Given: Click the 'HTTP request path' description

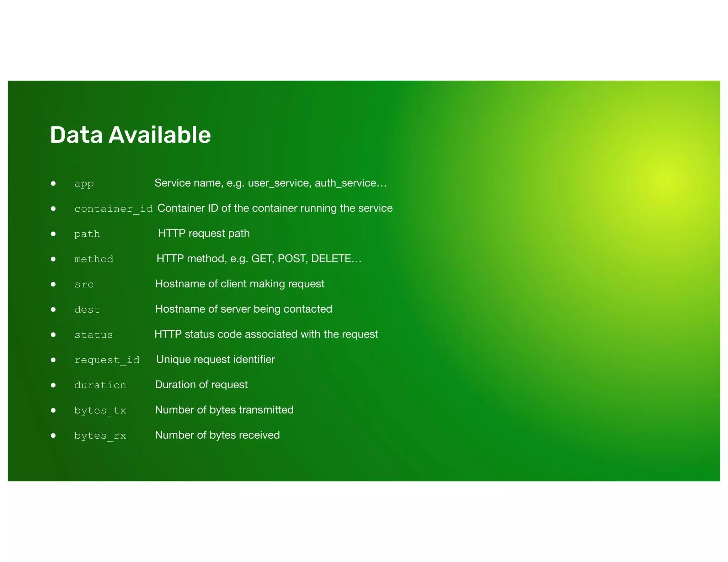Looking at the screenshot, I should [204, 233].
